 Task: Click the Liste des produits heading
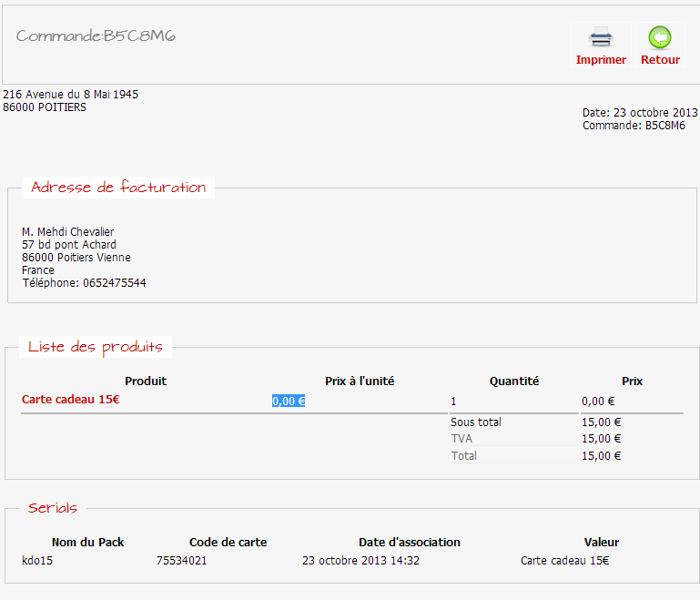pyautogui.click(x=96, y=347)
